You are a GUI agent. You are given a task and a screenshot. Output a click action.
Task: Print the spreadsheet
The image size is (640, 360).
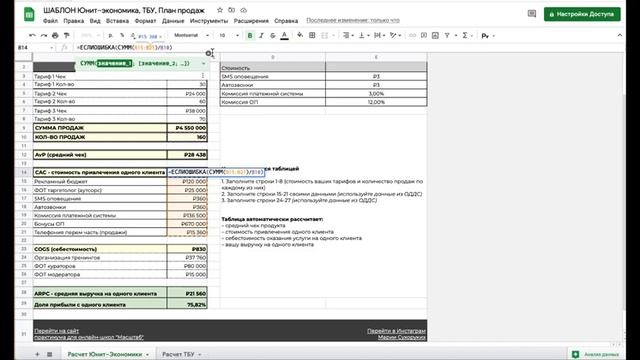tap(55, 36)
